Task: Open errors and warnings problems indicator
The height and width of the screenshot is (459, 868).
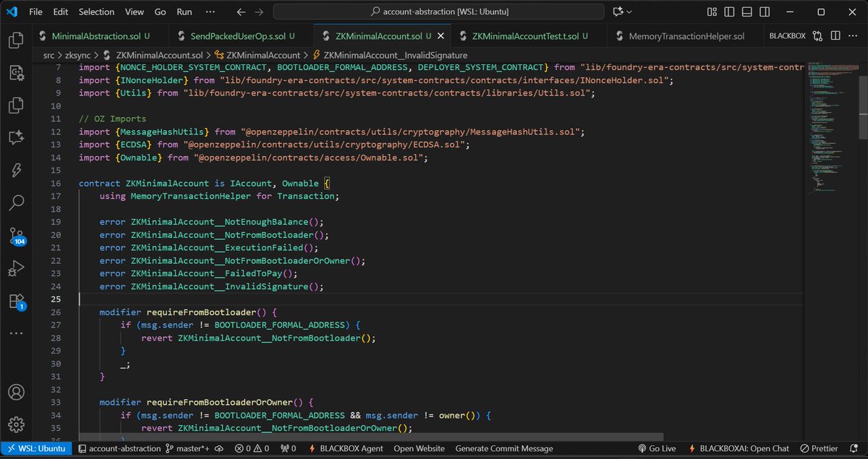Action: (x=252, y=448)
